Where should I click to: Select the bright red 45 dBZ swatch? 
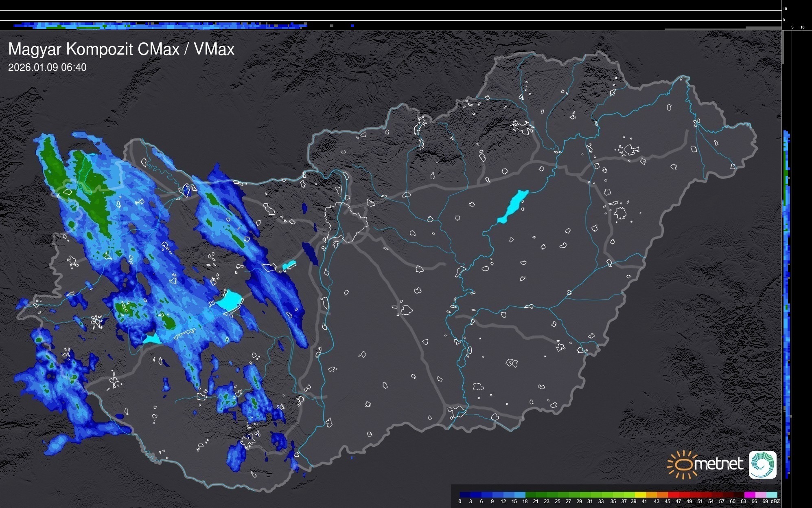pyautogui.click(x=673, y=495)
